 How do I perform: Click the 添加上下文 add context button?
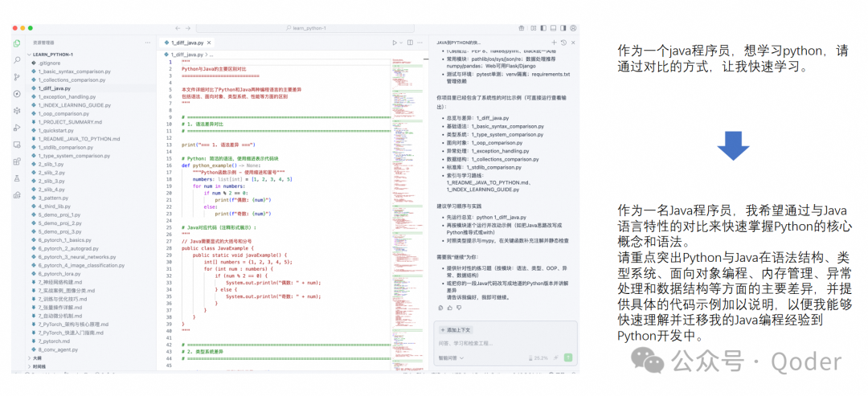[x=455, y=329]
